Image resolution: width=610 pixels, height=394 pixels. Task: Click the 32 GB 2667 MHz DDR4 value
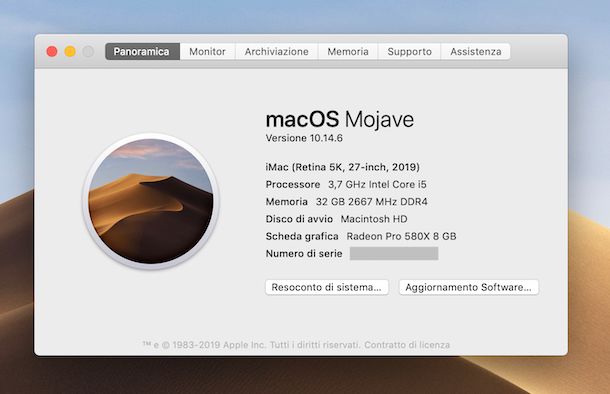[372, 201]
